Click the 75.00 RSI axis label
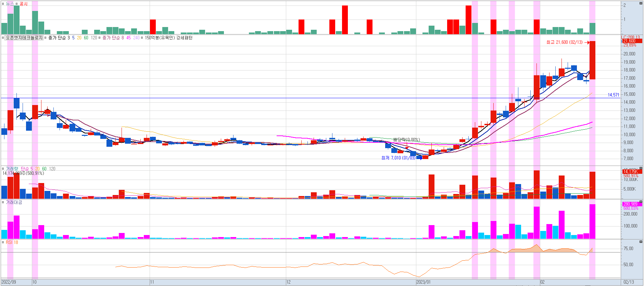Viewport: 644px width, 286px height. click(629, 248)
